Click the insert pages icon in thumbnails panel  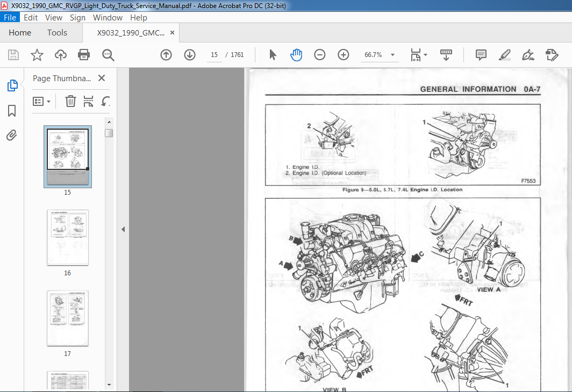pos(88,101)
